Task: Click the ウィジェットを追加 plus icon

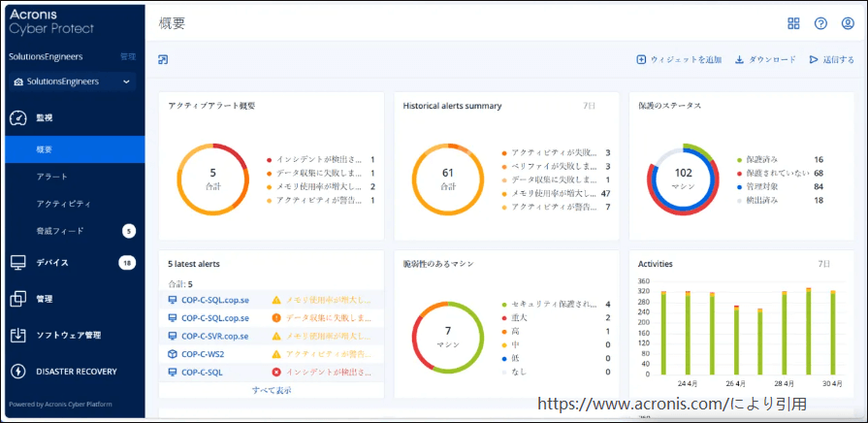Action: [641, 60]
